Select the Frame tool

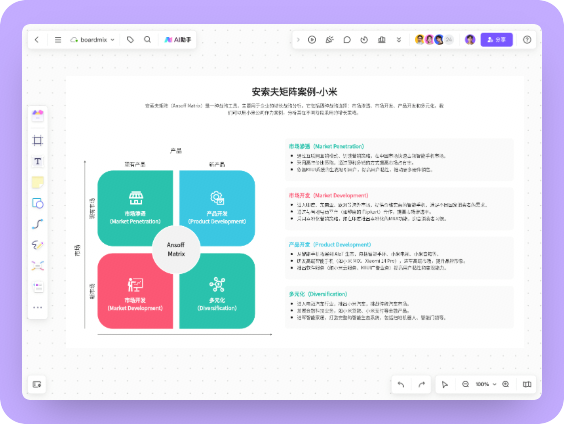(x=38, y=140)
